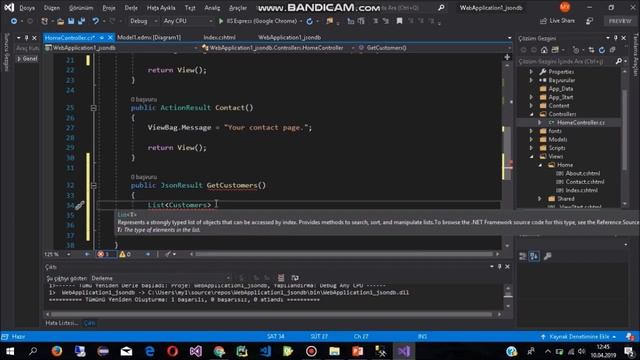Viewport: 640px width, 360px height.
Task: Click the Windows Start button
Action: click(x=10, y=351)
